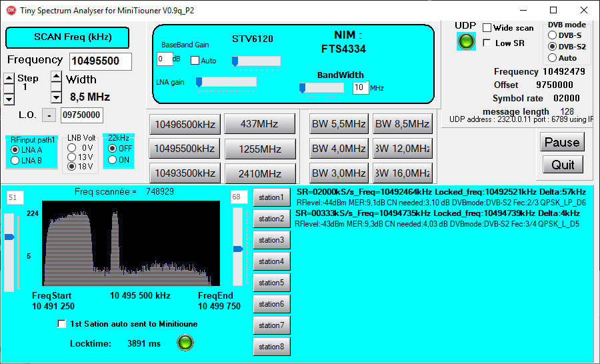Increase Width with the up arrow

click(x=56, y=77)
